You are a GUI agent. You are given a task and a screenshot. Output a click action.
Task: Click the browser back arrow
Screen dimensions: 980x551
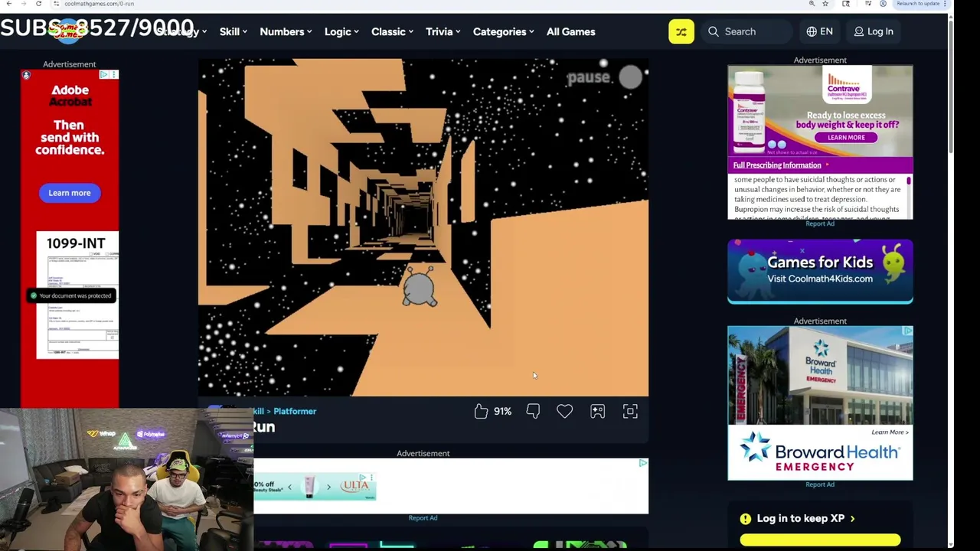[8, 4]
